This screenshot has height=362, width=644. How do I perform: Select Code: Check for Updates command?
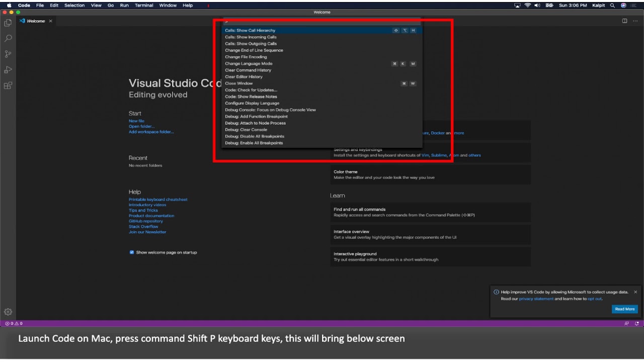click(x=321, y=90)
